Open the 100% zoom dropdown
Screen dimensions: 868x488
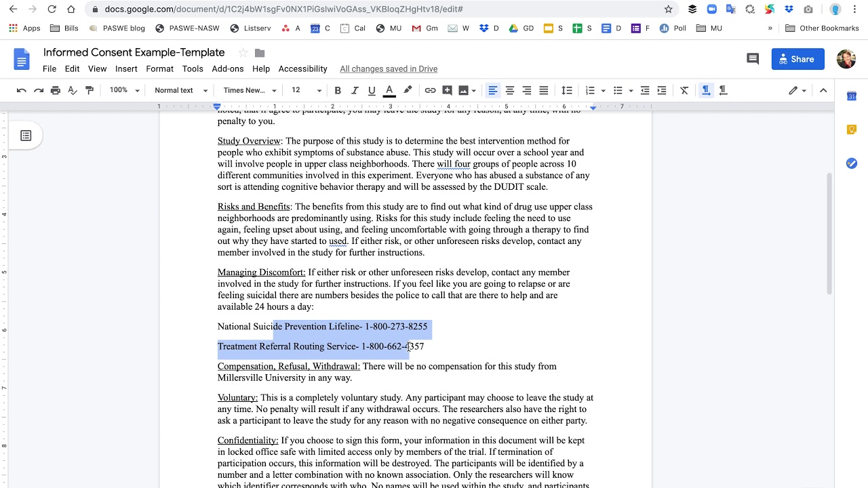tap(125, 90)
